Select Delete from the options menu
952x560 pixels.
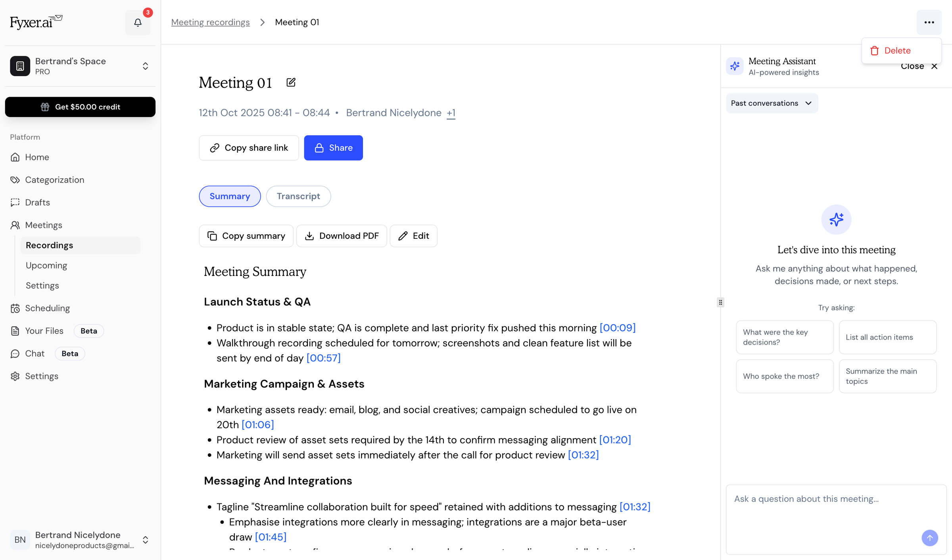901,50
